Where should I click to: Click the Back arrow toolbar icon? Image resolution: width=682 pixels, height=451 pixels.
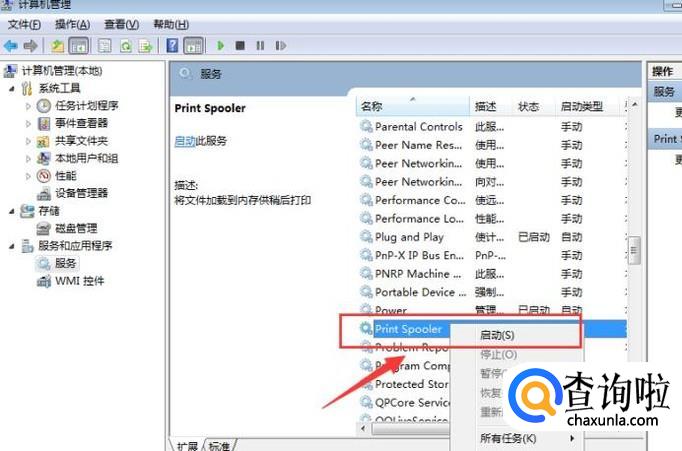[10, 46]
